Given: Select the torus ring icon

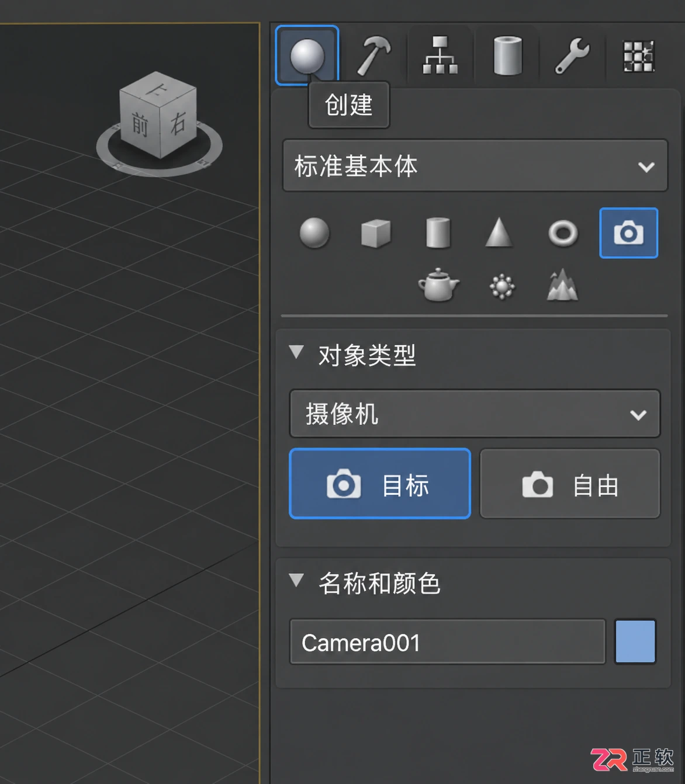Looking at the screenshot, I should 563,233.
